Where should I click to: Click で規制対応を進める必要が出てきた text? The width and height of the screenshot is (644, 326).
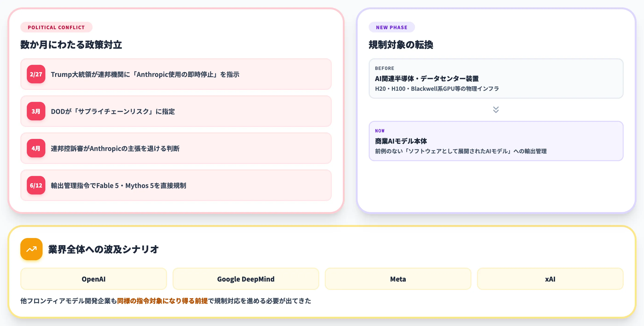click(x=260, y=301)
